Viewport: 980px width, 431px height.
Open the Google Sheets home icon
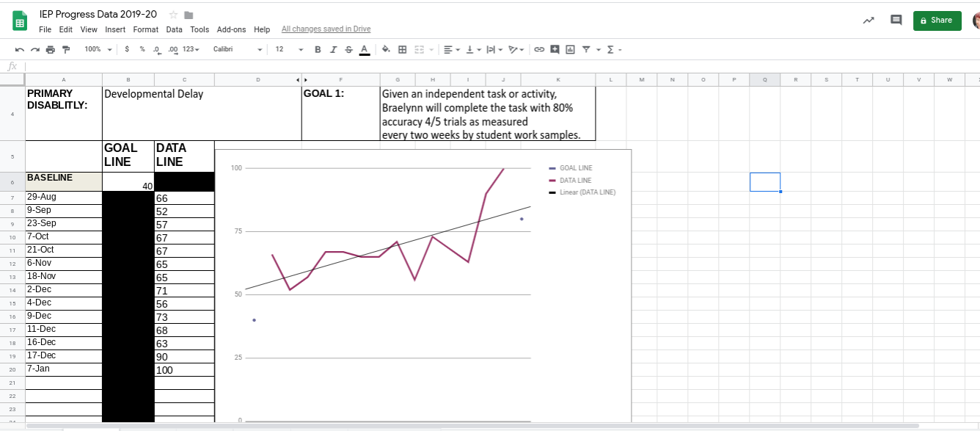tap(21, 21)
